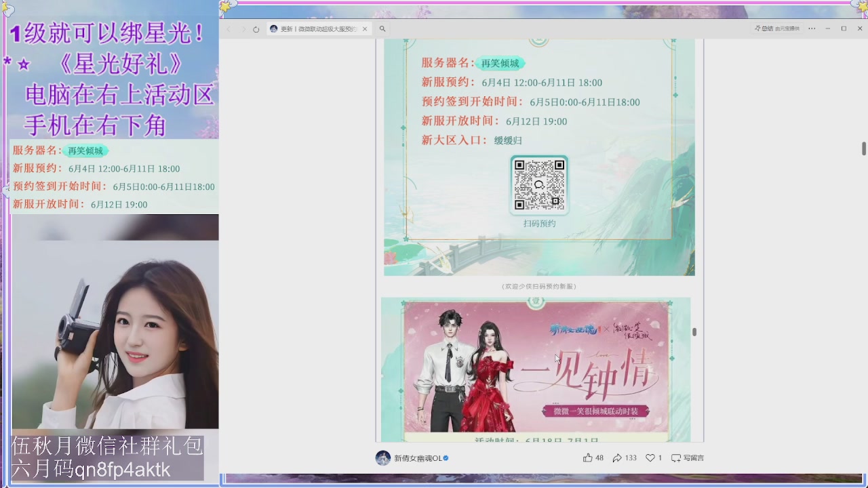The height and width of the screenshot is (488, 868).
Task: Open the 新倩女幽魂OL account name
Action: (x=418, y=458)
